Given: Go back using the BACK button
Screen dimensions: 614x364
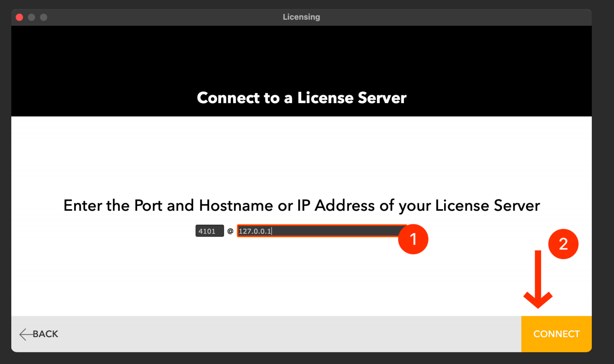Looking at the screenshot, I should (39, 334).
